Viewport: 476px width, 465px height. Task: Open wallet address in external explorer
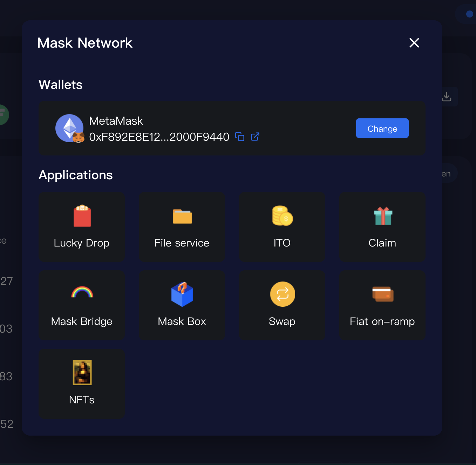point(255,137)
